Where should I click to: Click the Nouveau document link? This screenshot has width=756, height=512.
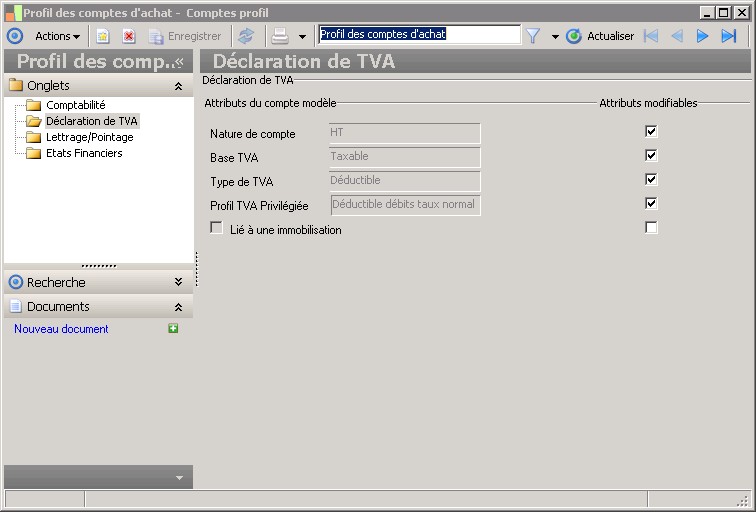[61, 329]
